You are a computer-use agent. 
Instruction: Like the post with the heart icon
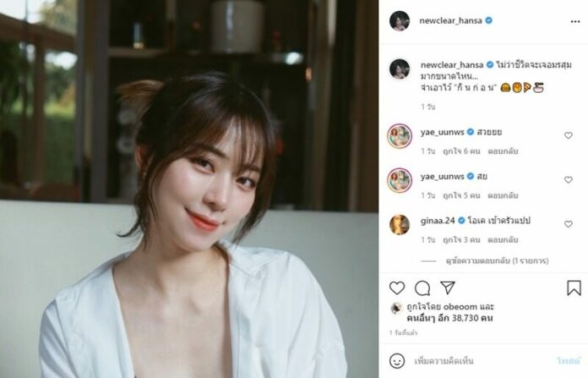pos(397,288)
